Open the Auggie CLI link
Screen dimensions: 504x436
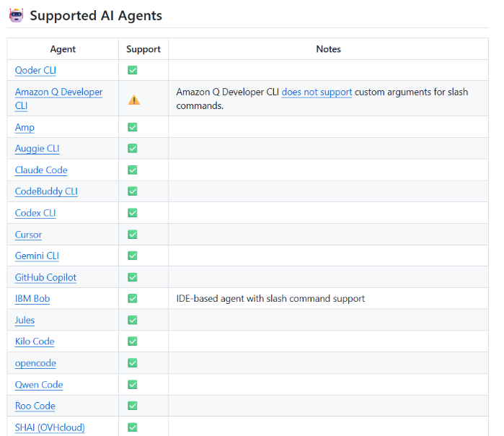(37, 149)
